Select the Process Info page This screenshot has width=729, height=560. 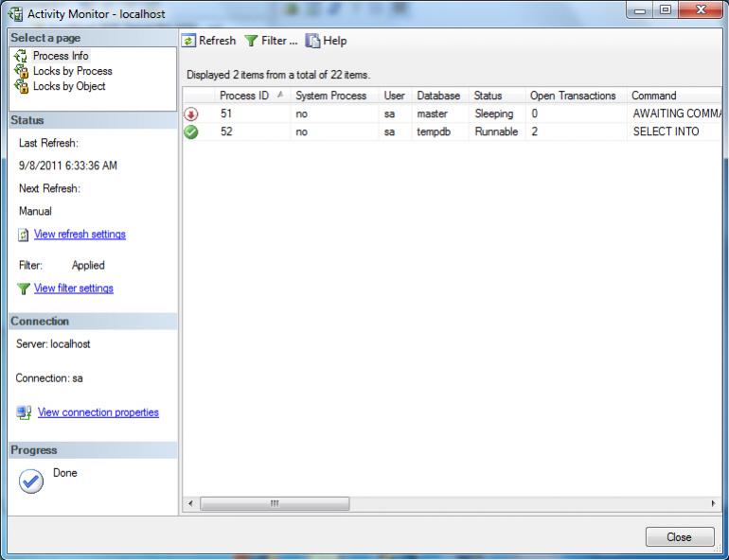pyautogui.click(x=61, y=56)
